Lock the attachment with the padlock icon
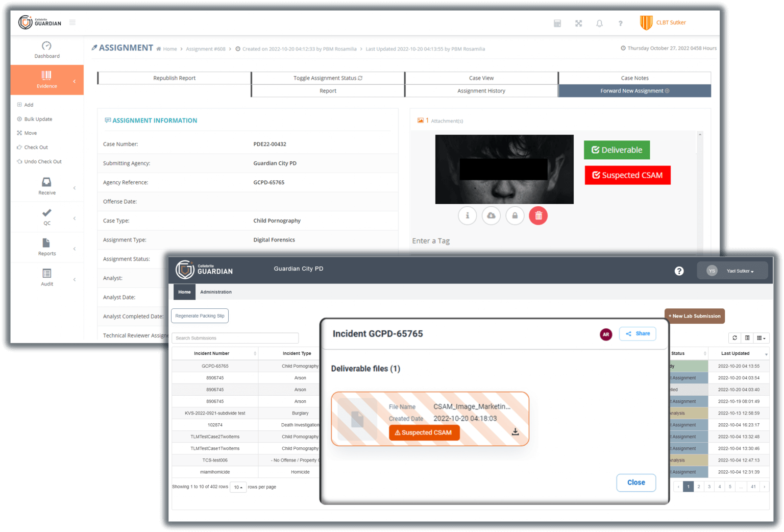784x532 pixels. (x=514, y=215)
